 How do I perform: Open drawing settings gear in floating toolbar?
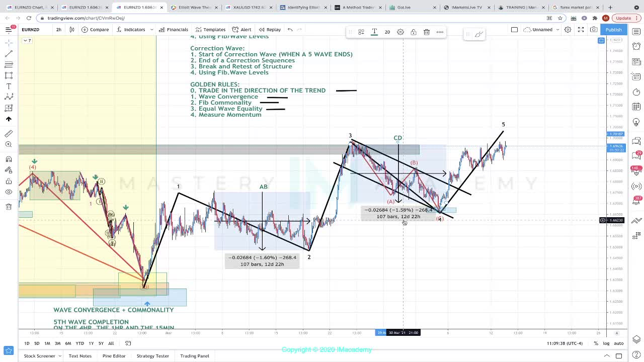pyautogui.click(x=400, y=32)
